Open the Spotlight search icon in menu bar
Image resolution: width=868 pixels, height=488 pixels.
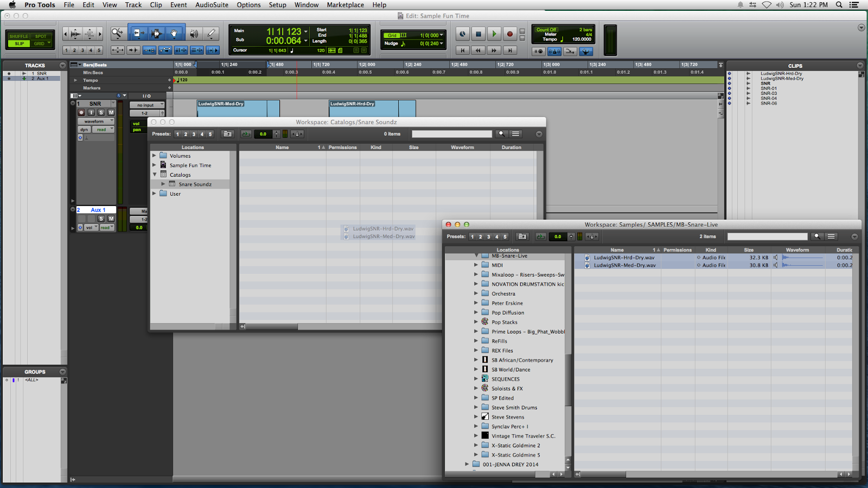(x=839, y=5)
